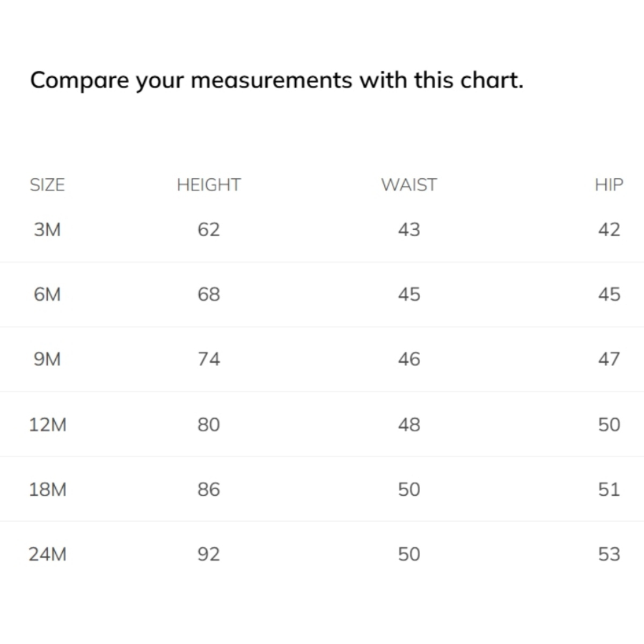The width and height of the screenshot is (644, 644).
Task: Click hip value 47 for 9M
Action: pyautogui.click(x=609, y=359)
